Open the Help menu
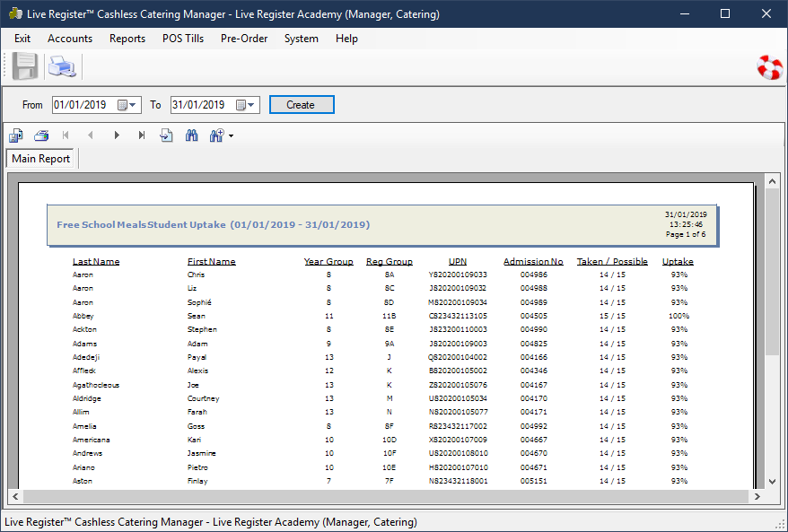This screenshot has width=788, height=532. 346,39
